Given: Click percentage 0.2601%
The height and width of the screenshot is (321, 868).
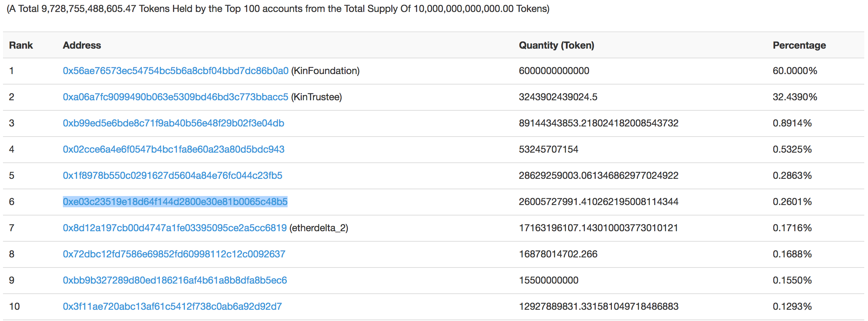Looking at the screenshot, I should [x=792, y=202].
